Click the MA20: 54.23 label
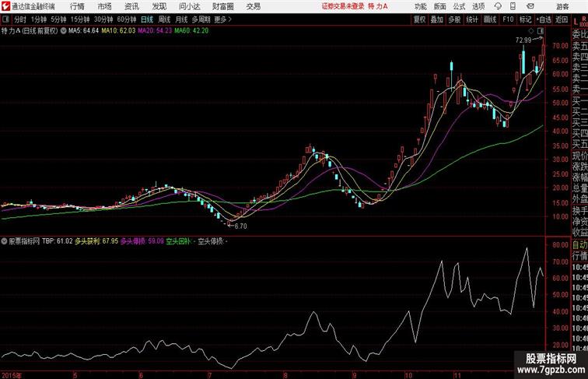Image resolution: width=588 pixels, height=379 pixels. [x=155, y=31]
